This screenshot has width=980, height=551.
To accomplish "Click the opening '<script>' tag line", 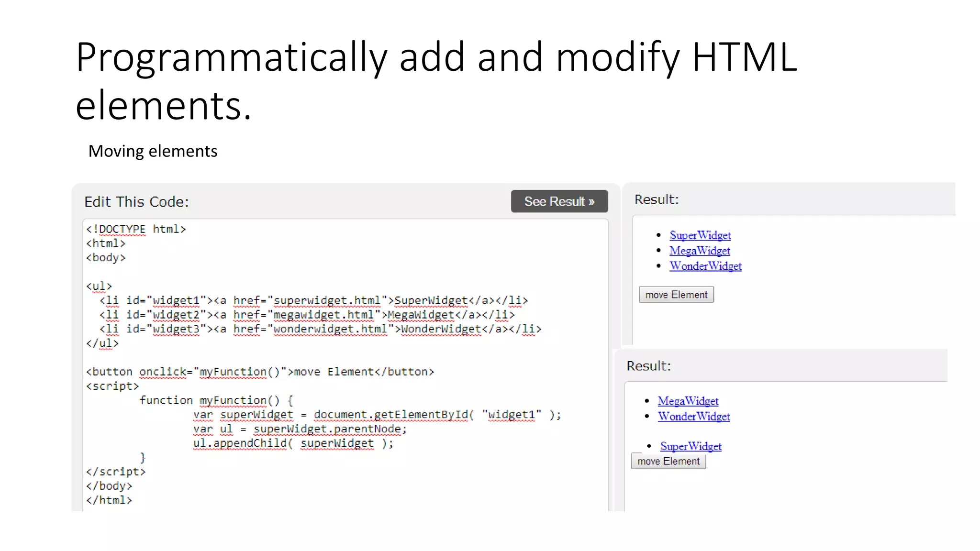I will [112, 386].
